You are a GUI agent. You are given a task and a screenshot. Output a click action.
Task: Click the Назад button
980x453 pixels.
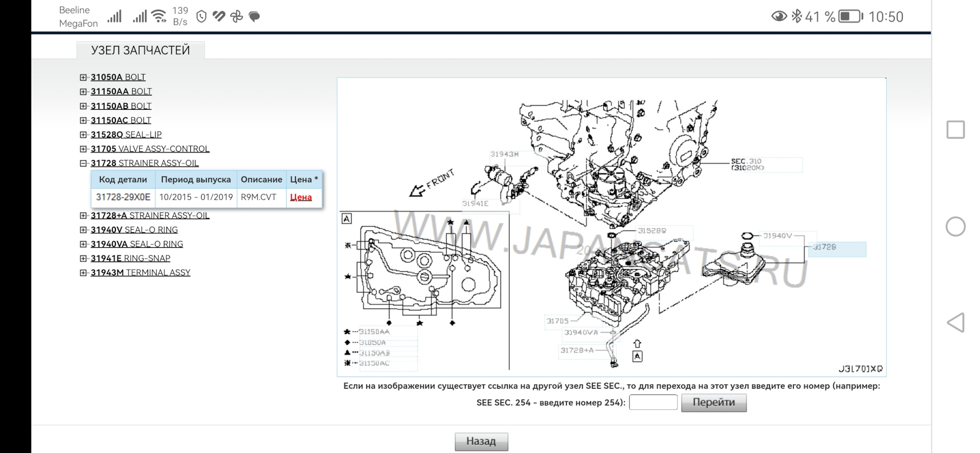[481, 441]
